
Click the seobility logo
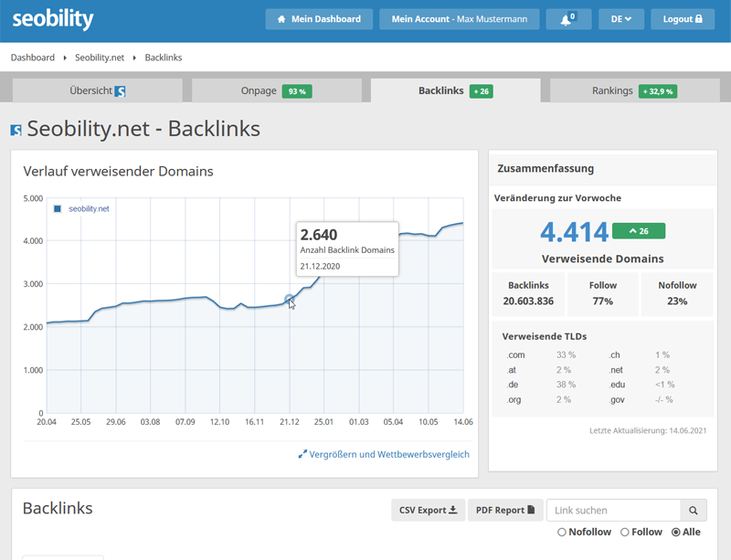click(53, 19)
